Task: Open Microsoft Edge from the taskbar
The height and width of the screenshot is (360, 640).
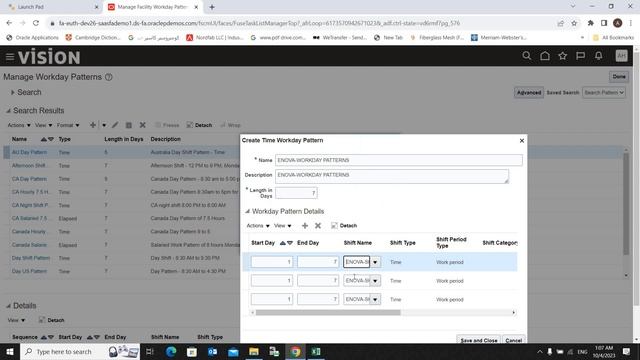Action: (171, 351)
